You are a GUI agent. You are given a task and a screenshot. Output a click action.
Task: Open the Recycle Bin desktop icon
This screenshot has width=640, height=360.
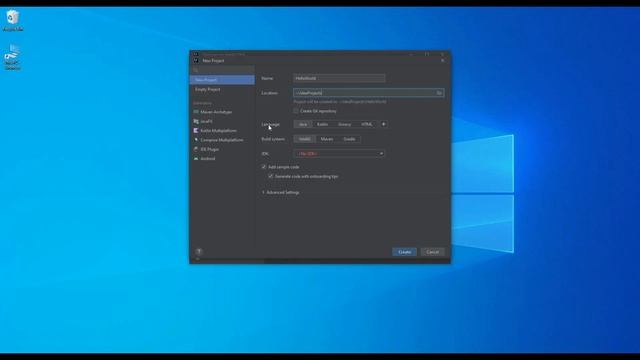(x=13, y=20)
